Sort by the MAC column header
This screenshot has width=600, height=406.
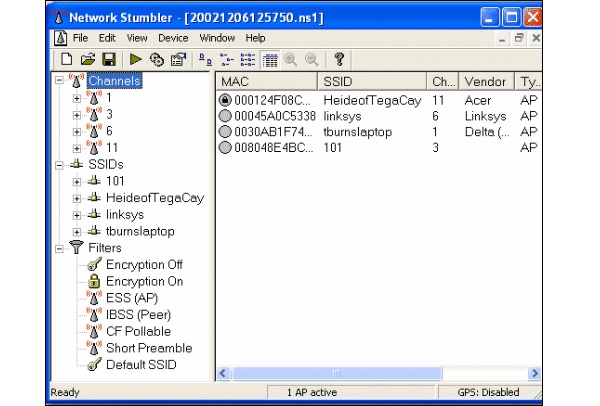point(267,82)
